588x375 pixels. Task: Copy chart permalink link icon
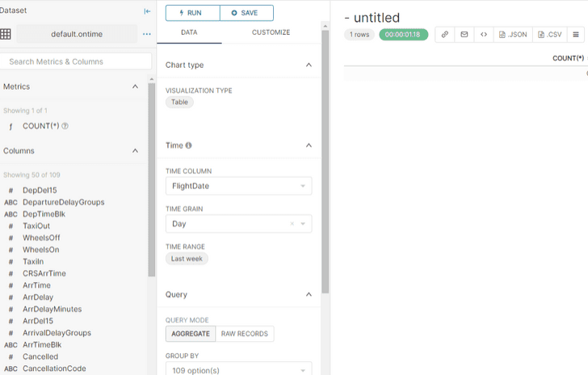point(444,35)
